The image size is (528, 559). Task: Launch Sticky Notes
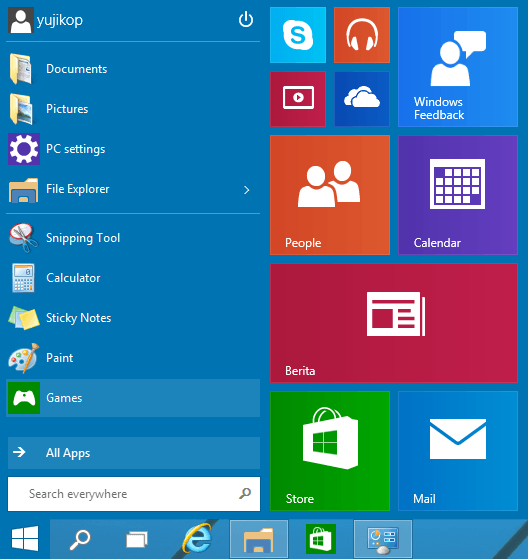[x=133, y=318]
